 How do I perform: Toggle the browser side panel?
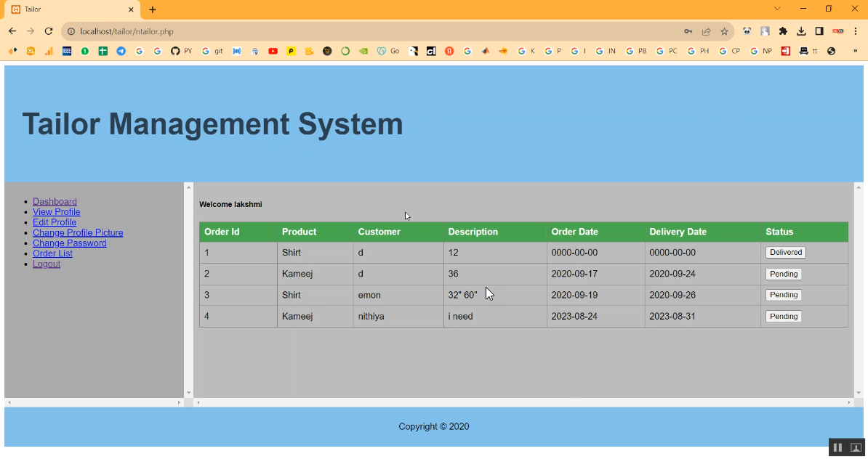coord(819,31)
